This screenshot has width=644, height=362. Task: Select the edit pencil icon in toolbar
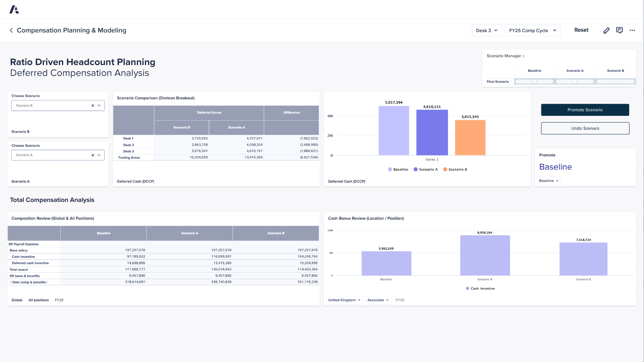[x=607, y=30]
